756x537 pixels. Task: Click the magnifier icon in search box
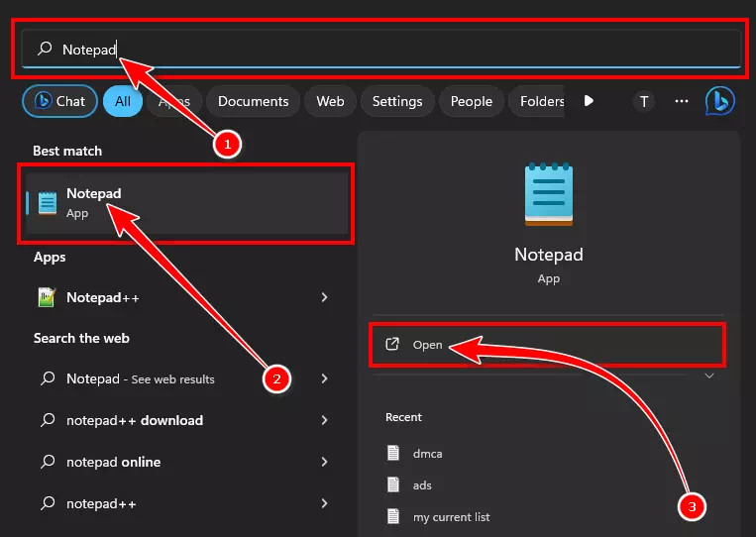tap(45, 49)
